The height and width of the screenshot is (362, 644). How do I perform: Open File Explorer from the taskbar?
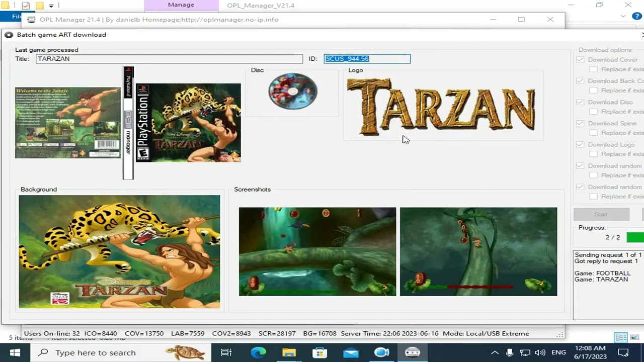click(289, 352)
